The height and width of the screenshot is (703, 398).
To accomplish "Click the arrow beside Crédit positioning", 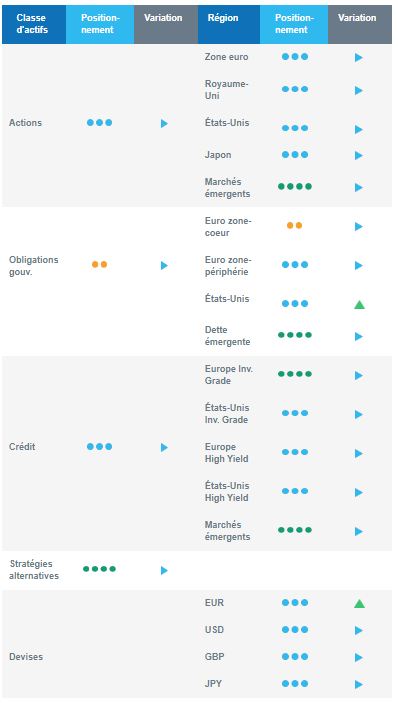I will pos(164,447).
